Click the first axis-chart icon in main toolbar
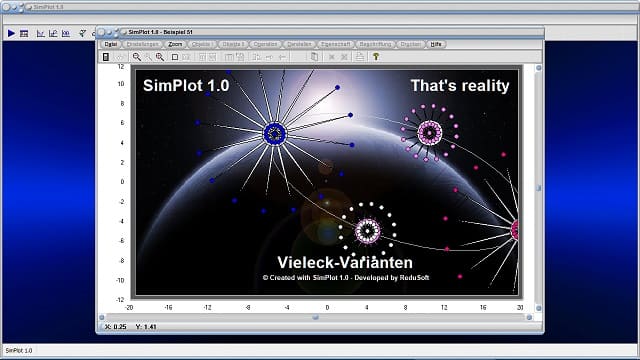 coord(40,33)
